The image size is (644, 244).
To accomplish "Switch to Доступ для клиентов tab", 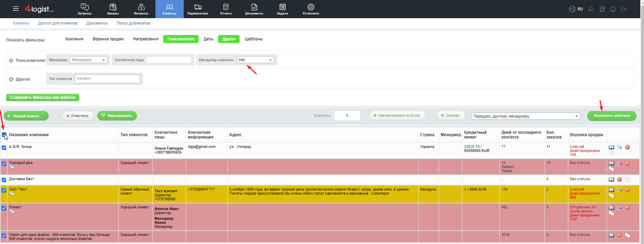I will point(58,23).
